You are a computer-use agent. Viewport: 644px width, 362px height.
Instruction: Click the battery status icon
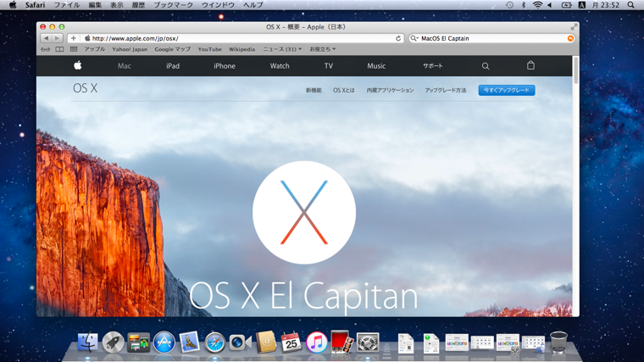point(566,5)
